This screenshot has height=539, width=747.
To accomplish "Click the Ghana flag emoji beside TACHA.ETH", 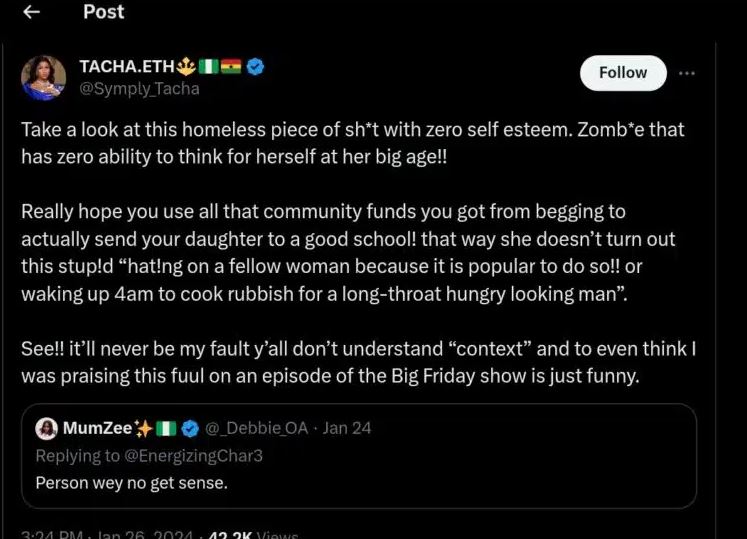I will pyautogui.click(x=232, y=68).
